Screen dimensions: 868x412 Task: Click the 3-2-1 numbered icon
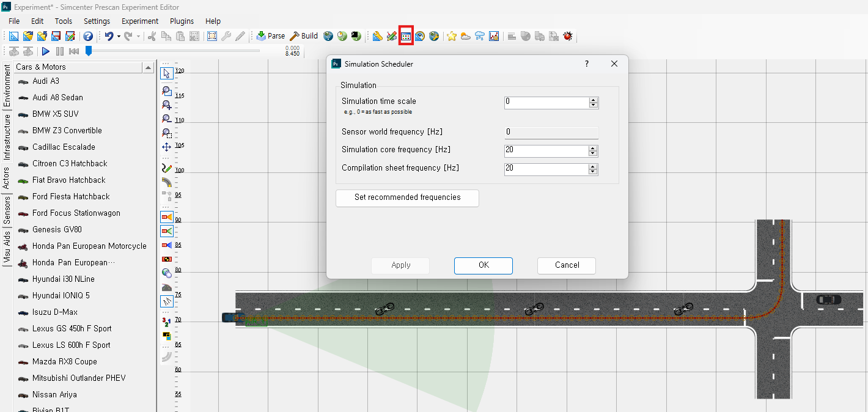pyautogui.click(x=166, y=321)
